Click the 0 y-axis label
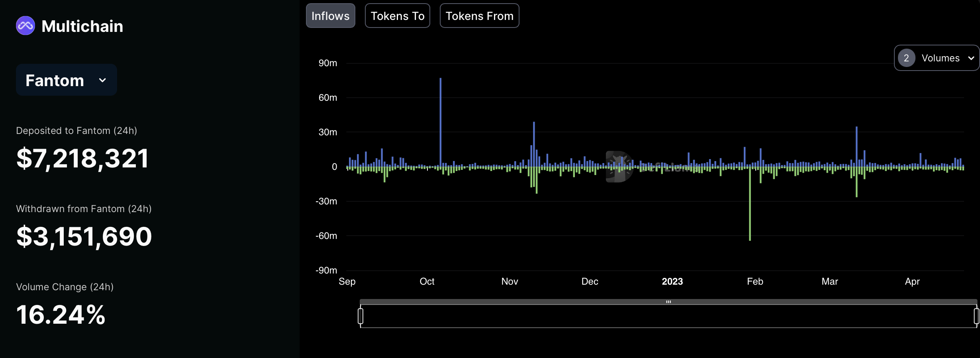The image size is (980, 358). (x=335, y=167)
